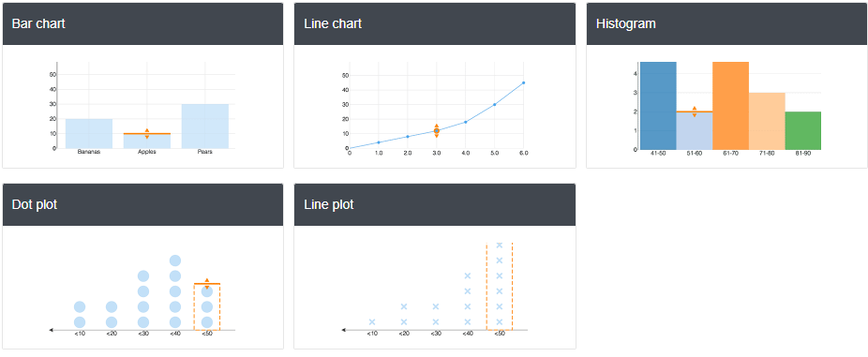Click the bottom cross inside dashed <50 column
Viewport: 868px width, 357px height.
[500, 321]
